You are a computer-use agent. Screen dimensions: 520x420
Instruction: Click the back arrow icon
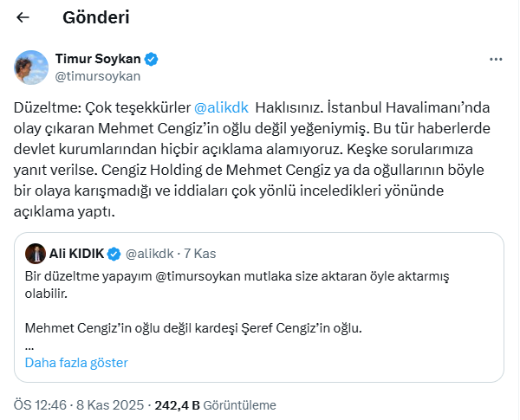(x=23, y=18)
